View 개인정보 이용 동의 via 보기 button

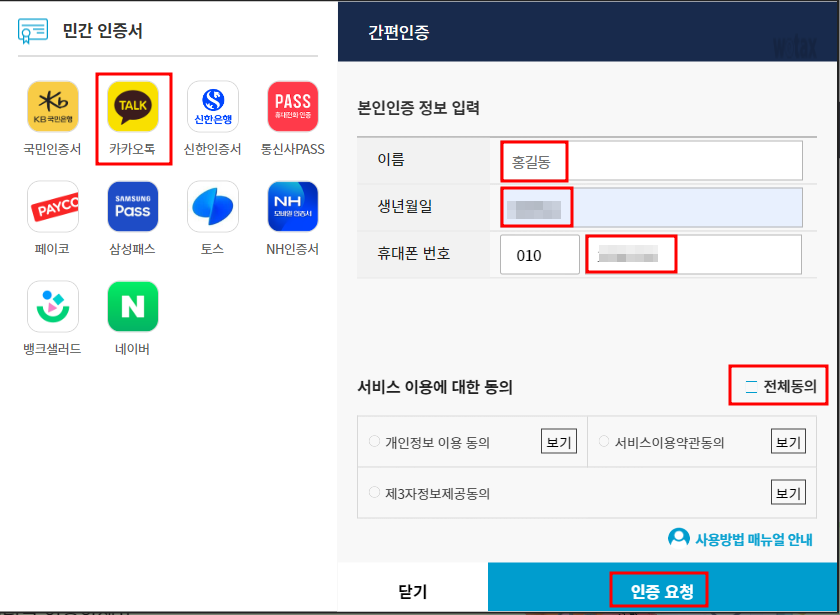[559, 442]
